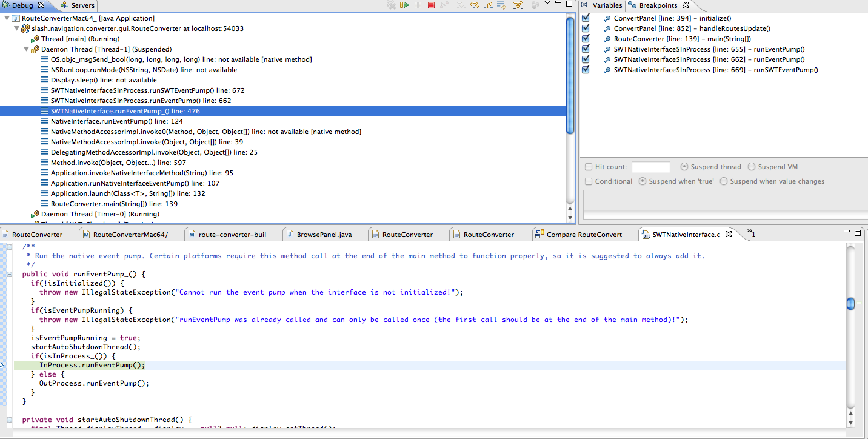This screenshot has height=439, width=868.
Task: Close the SWTNativeInterface editor tab
Action: [x=729, y=234]
